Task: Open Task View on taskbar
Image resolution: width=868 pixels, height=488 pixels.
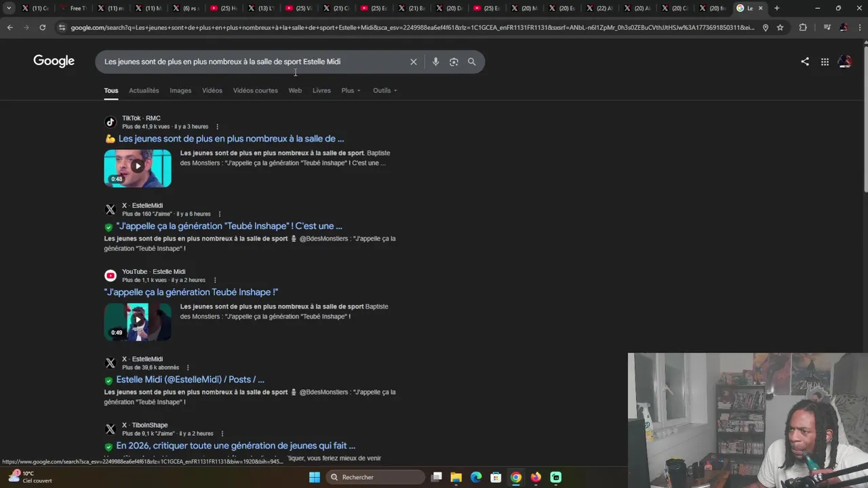Action: (437, 477)
